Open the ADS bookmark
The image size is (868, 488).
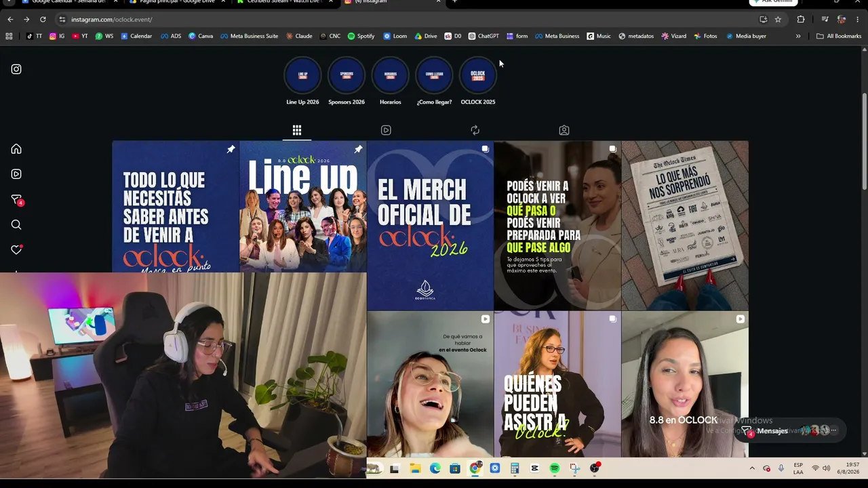(x=171, y=36)
